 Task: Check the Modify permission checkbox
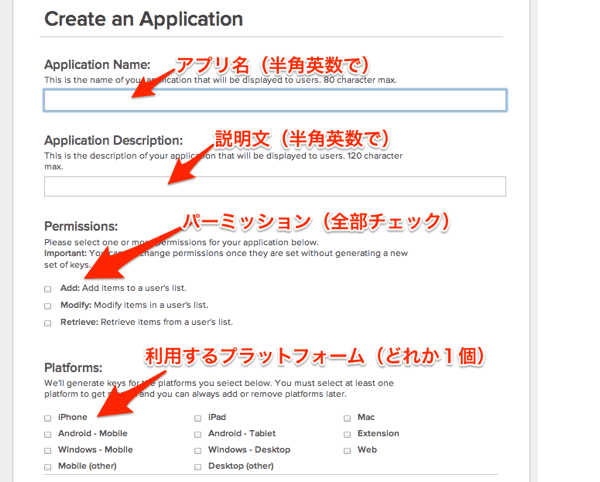[x=48, y=306]
